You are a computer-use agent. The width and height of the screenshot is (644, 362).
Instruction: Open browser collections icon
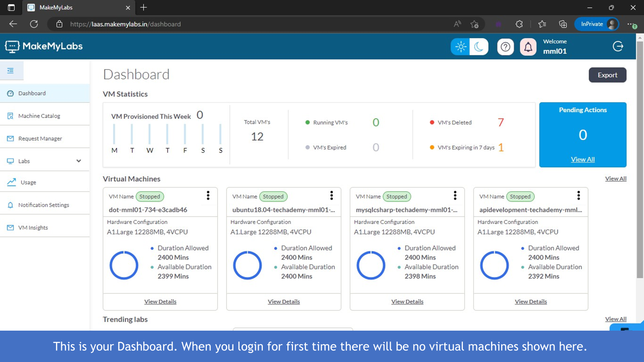563,24
